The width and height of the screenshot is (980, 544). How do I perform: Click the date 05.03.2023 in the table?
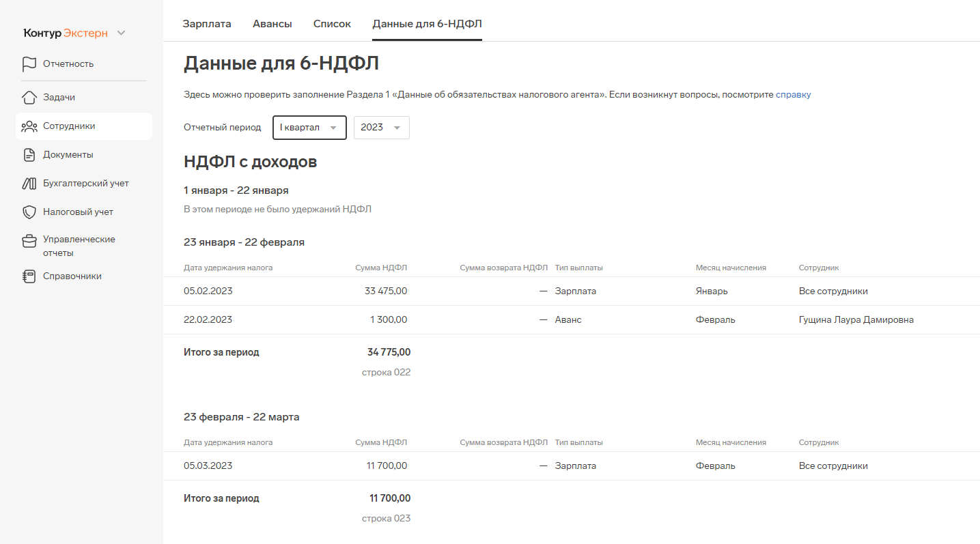pyautogui.click(x=208, y=466)
